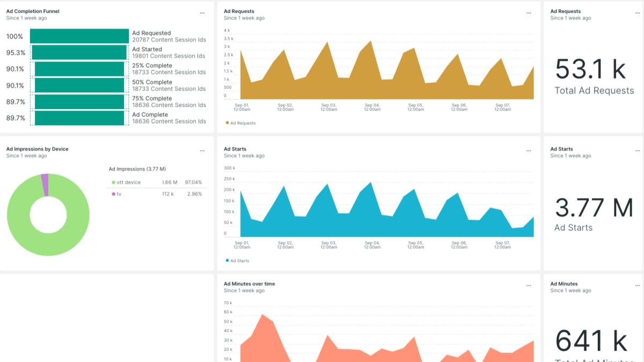Open the Ad Minutes over time ellipsis menu

point(529,286)
